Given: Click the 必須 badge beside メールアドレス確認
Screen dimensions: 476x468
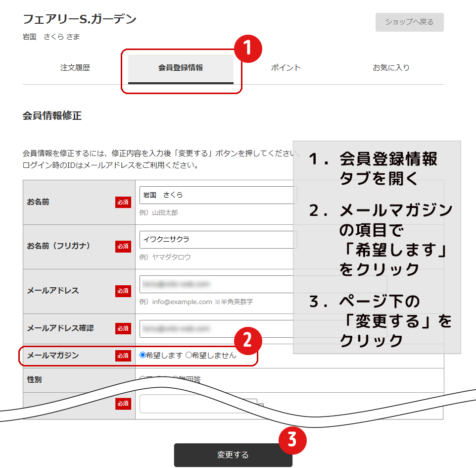Looking at the screenshot, I should tap(123, 328).
